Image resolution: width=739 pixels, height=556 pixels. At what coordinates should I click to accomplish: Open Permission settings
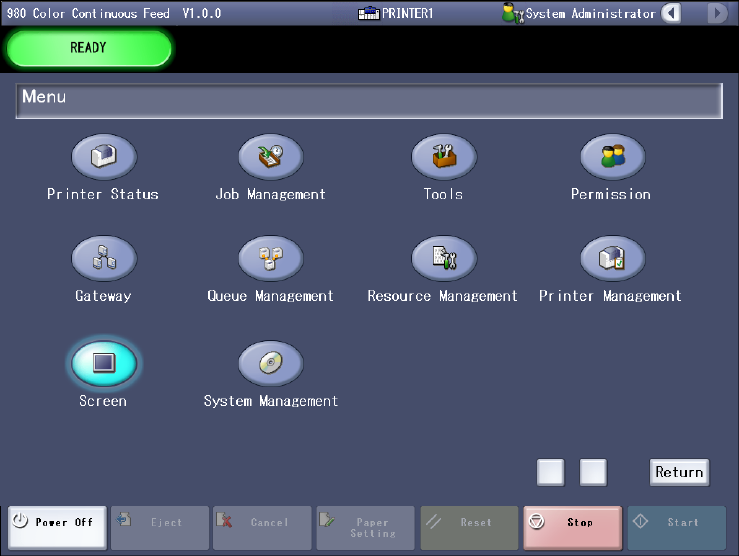click(612, 157)
